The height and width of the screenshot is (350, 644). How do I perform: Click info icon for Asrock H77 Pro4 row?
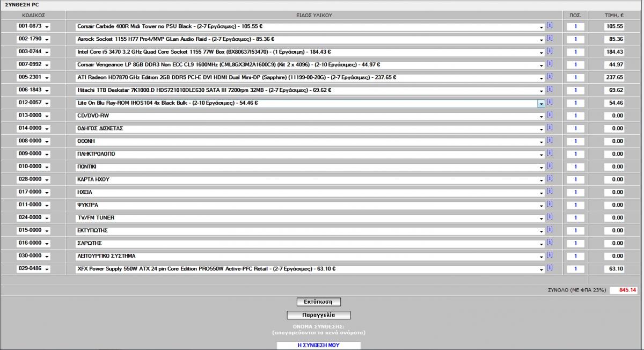tap(550, 38)
